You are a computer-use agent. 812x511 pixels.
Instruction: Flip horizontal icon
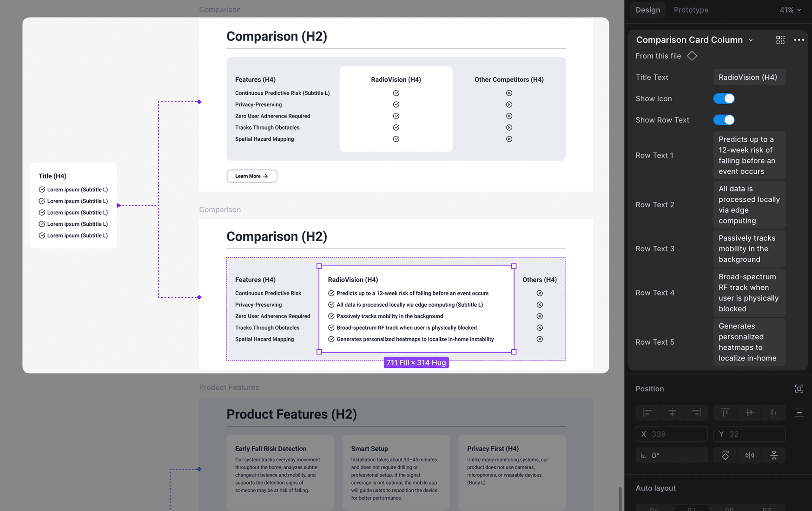[x=750, y=455]
